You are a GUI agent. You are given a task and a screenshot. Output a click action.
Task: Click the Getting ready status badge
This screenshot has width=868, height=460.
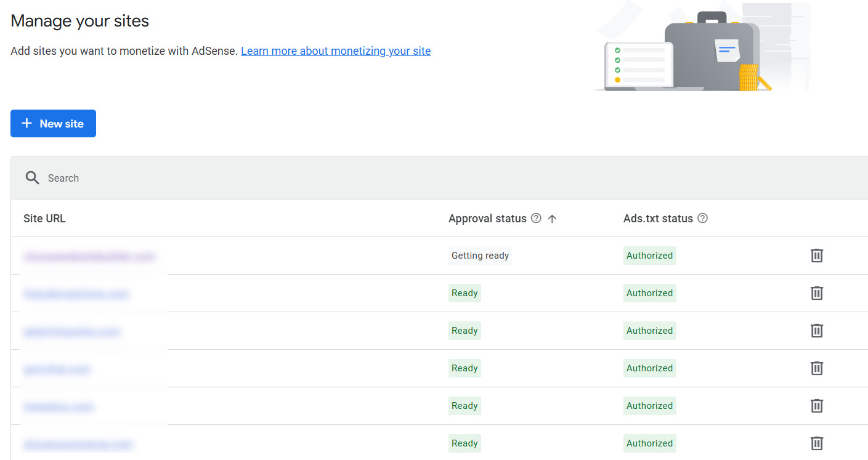[x=480, y=256]
